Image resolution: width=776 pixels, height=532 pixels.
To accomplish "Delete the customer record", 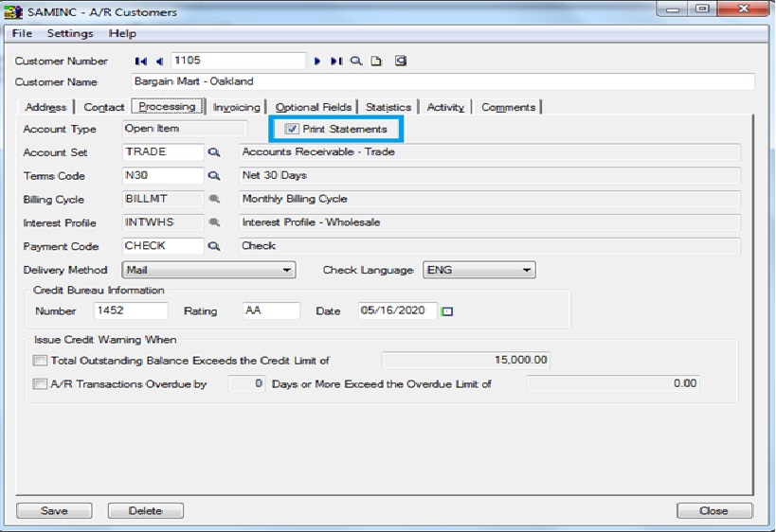I will coord(146,511).
